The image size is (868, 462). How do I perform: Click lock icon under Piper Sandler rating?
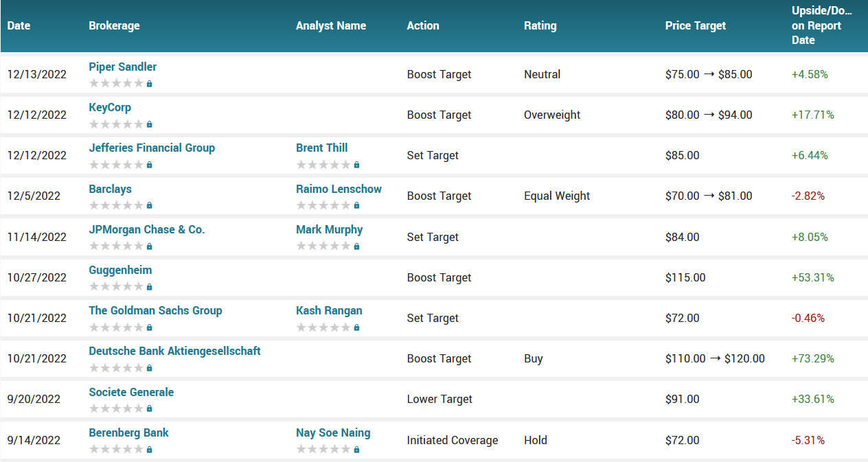point(150,84)
